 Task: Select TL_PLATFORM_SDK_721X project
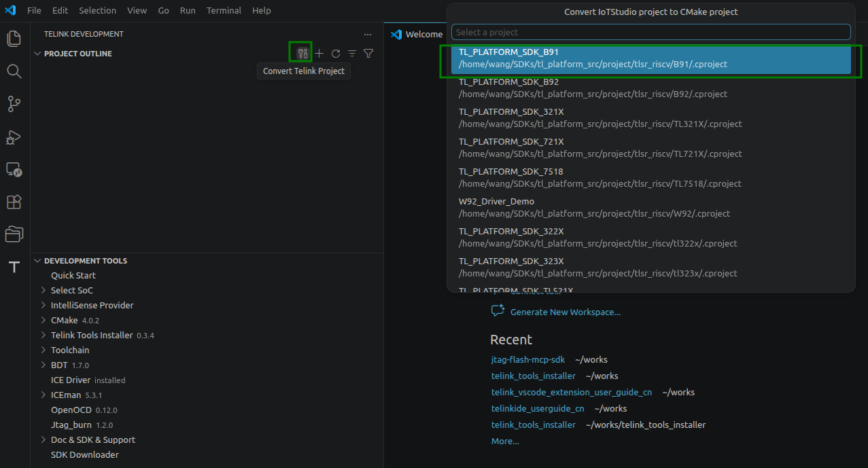[x=651, y=148]
